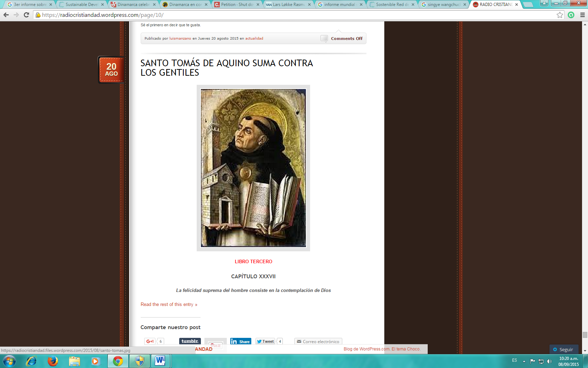Open the Santo Tomás de Aquino painting image
The image size is (588, 368).
point(253,168)
